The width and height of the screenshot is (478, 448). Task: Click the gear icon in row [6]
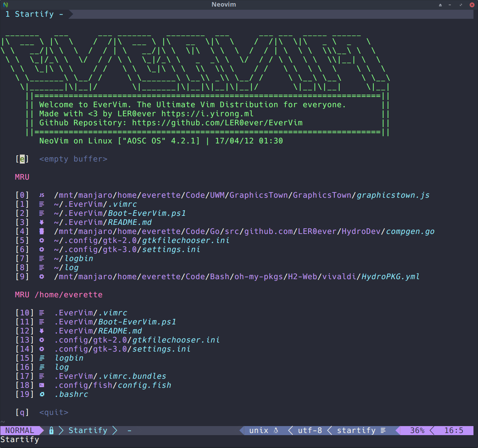(42, 250)
